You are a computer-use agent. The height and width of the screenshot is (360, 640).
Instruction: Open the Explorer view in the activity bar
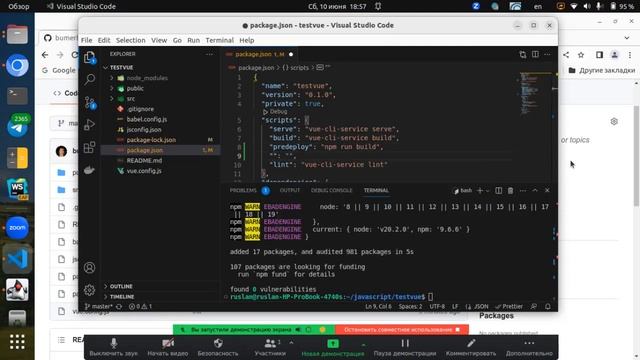(x=89, y=58)
